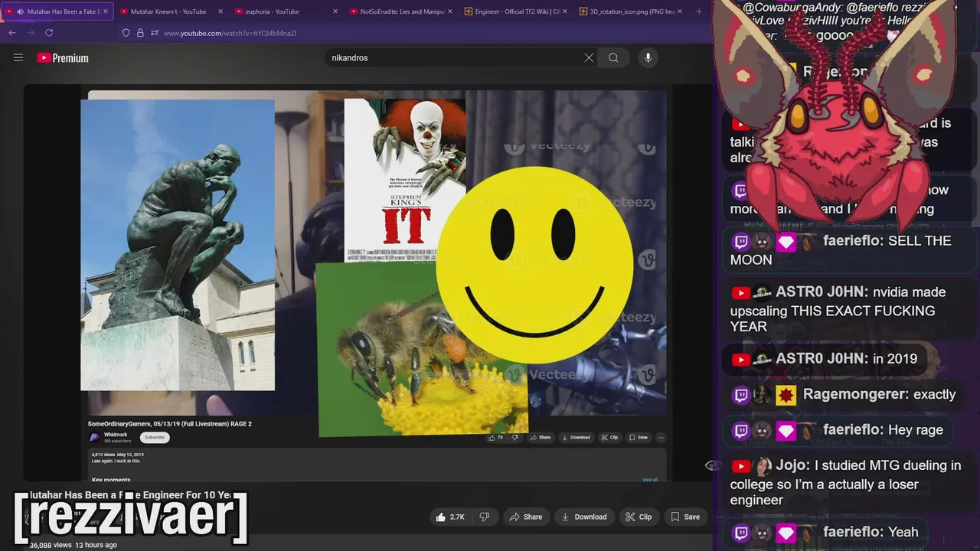Reload the current page
This screenshot has width=980, height=551.
[49, 33]
